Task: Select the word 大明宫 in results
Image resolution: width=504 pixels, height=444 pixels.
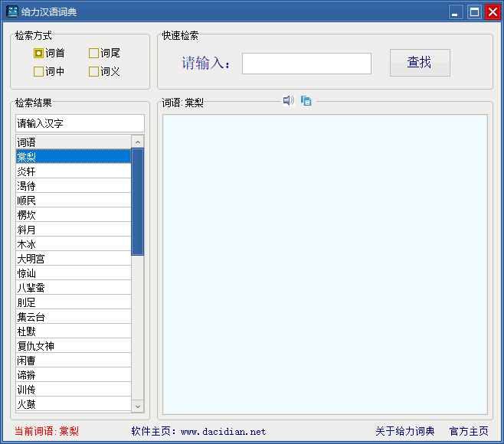Action: point(74,259)
